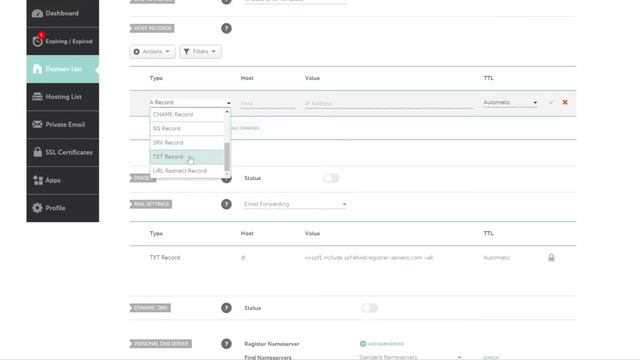Screen dimensions: 640x360
Task: Open SSL Certificates in the sidebar
Action: tap(62, 152)
